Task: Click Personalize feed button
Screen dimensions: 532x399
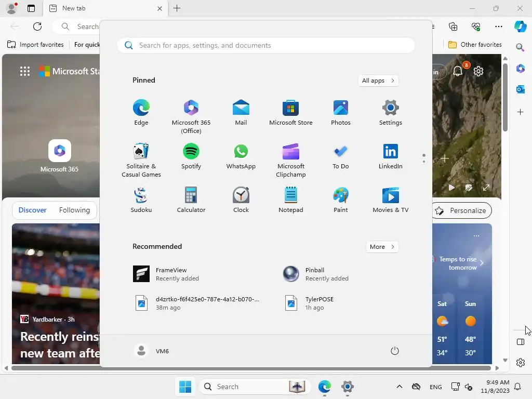Action: pyautogui.click(x=461, y=210)
